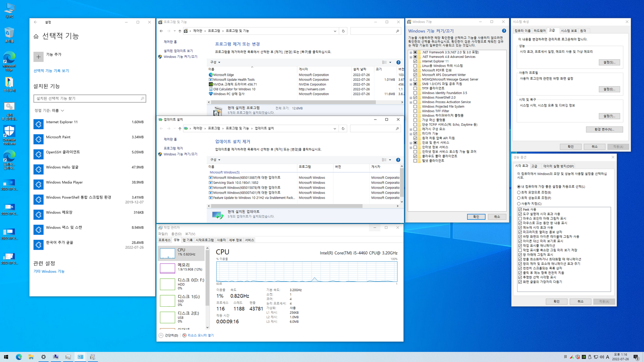Screen dimensions: 644x362
Task: Toggle 마우스 포인터 아래 그림자 표시 checkbox
Action: tap(520, 218)
